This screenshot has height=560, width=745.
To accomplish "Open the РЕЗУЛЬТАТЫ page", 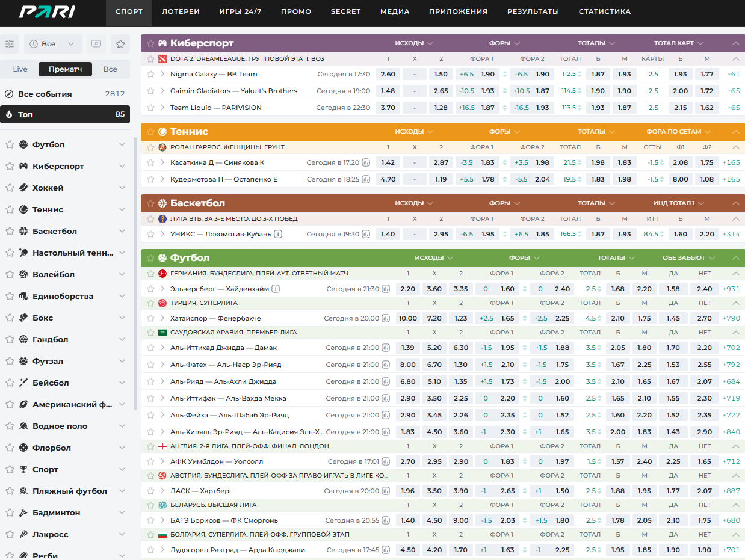I will [x=533, y=11].
